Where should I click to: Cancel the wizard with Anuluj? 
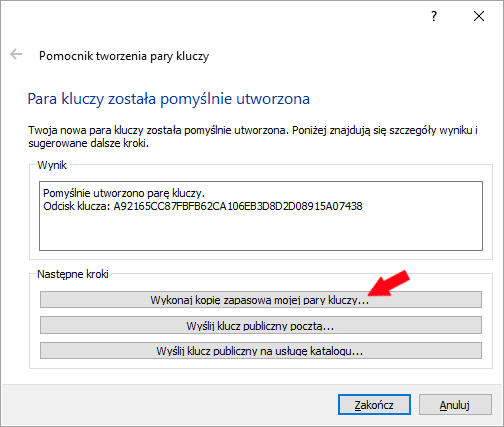coord(455,405)
